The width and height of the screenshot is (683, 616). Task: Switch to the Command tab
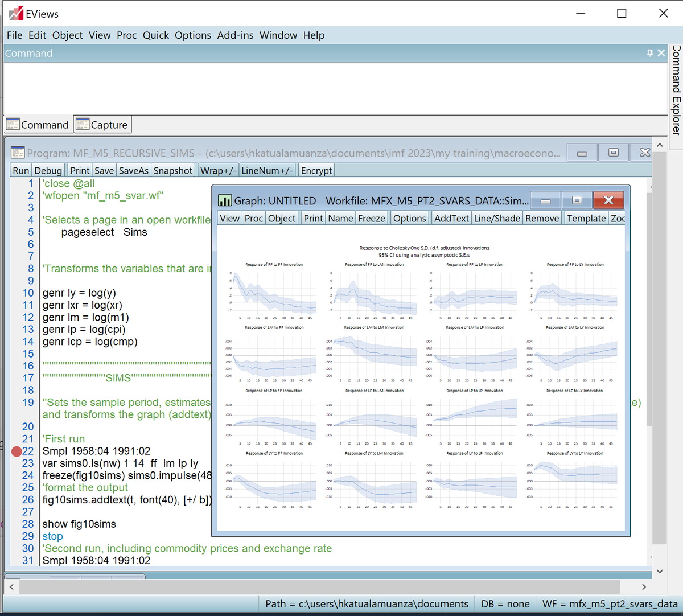pos(38,125)
